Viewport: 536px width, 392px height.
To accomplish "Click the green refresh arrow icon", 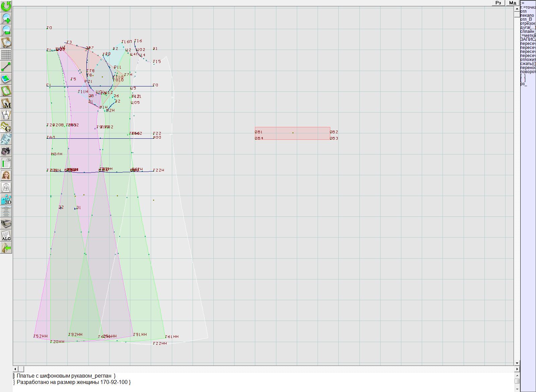I will (x=6, y=6).
